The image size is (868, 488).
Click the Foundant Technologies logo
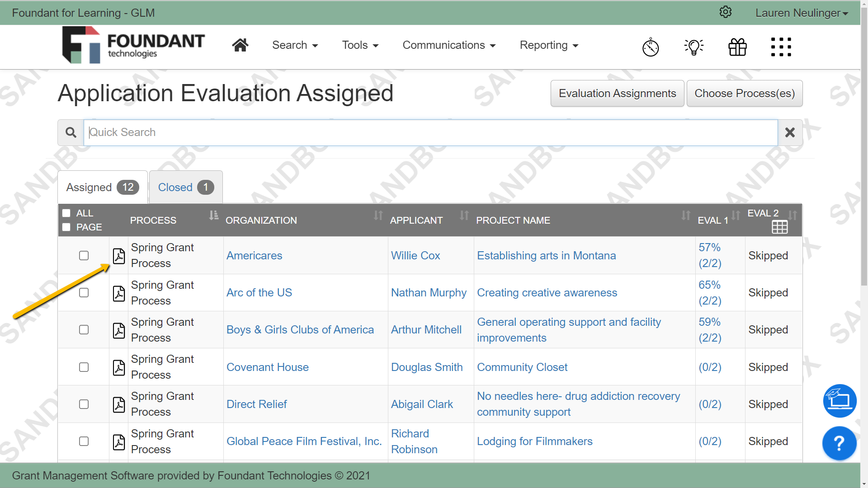(133, 45)
